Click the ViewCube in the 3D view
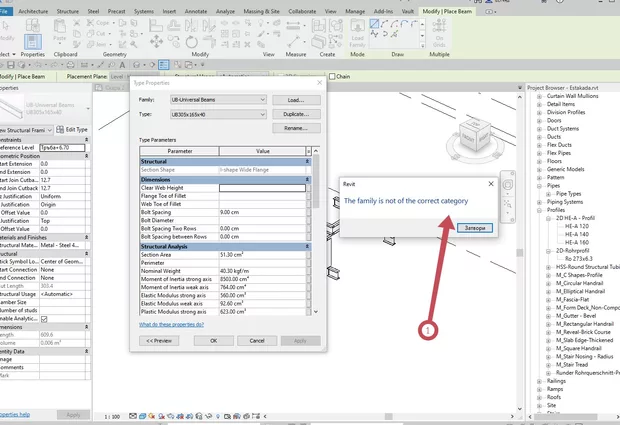The height and width of the screenshot is (425, 620). click(x=476, y=135)
